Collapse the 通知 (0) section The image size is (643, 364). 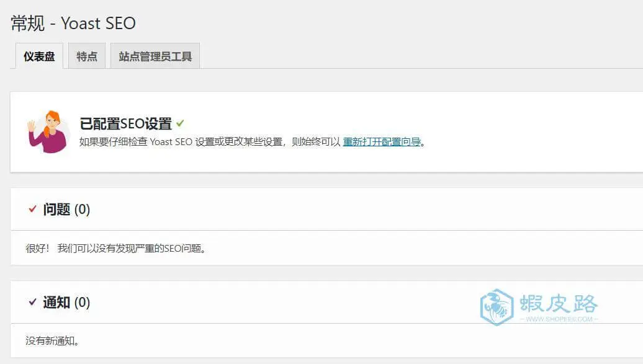[66, 303]
